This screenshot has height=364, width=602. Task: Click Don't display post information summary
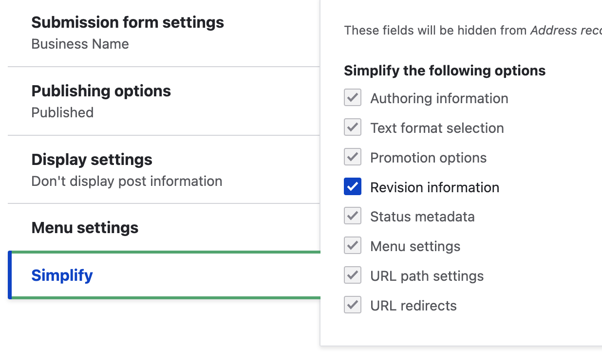click(x=127, y=182)
